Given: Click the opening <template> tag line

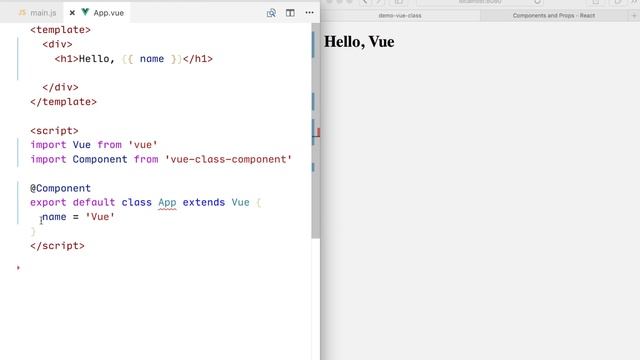Looking at the screenshot, I should (x=60, y=30).
